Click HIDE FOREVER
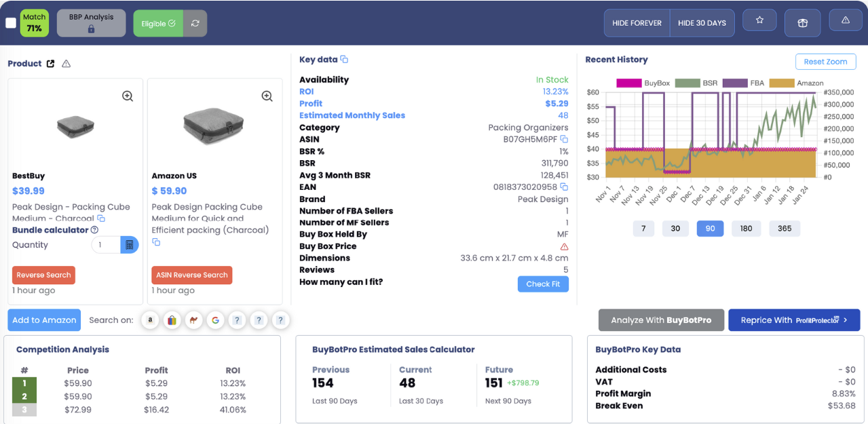 637,23
